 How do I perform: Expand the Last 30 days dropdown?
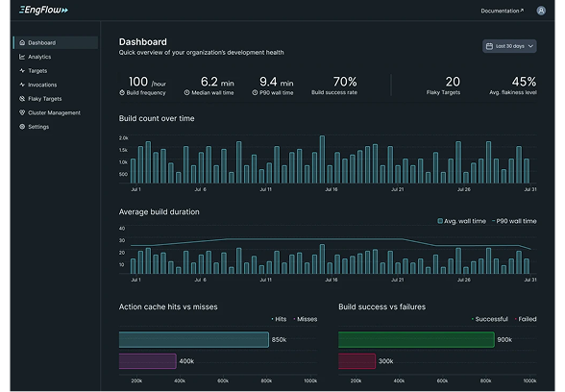(x=509, y=46)
